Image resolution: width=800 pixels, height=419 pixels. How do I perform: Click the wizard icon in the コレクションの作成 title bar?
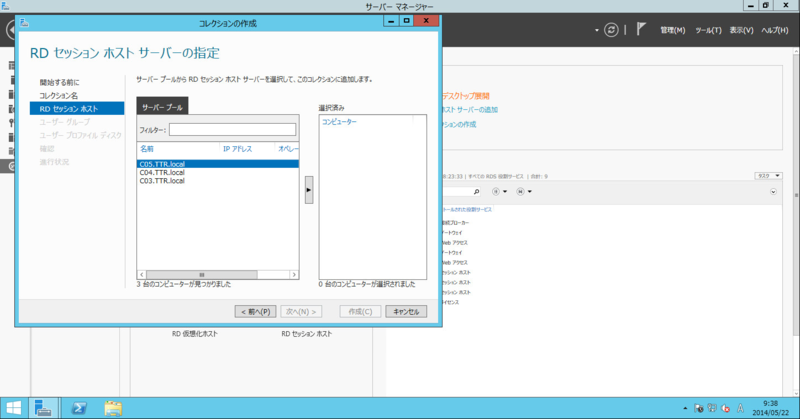[x=24, y=23]
